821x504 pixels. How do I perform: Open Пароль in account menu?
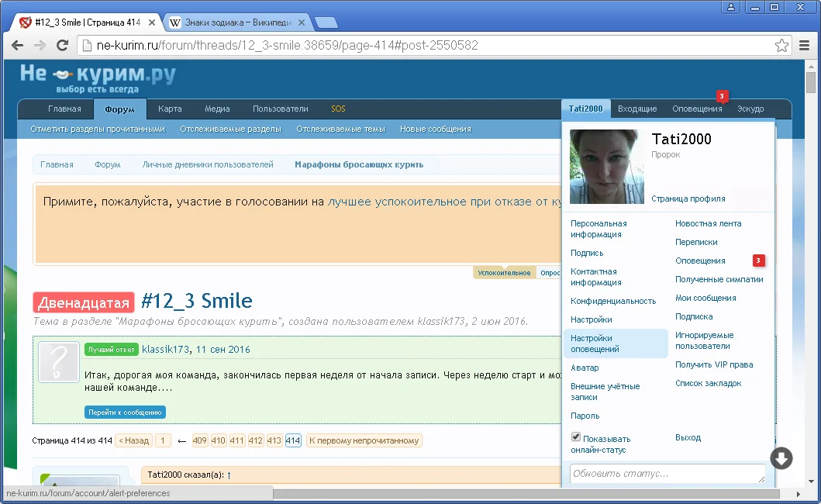[x=585, y=416]
